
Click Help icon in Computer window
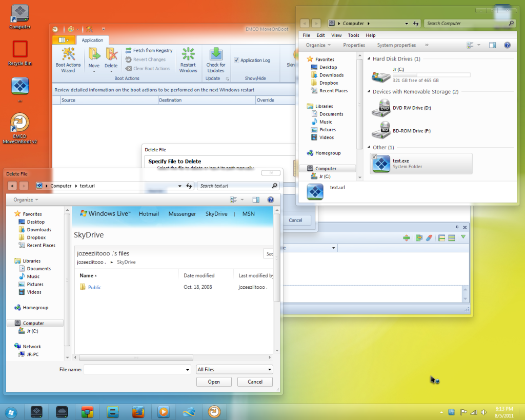point(507,45)
